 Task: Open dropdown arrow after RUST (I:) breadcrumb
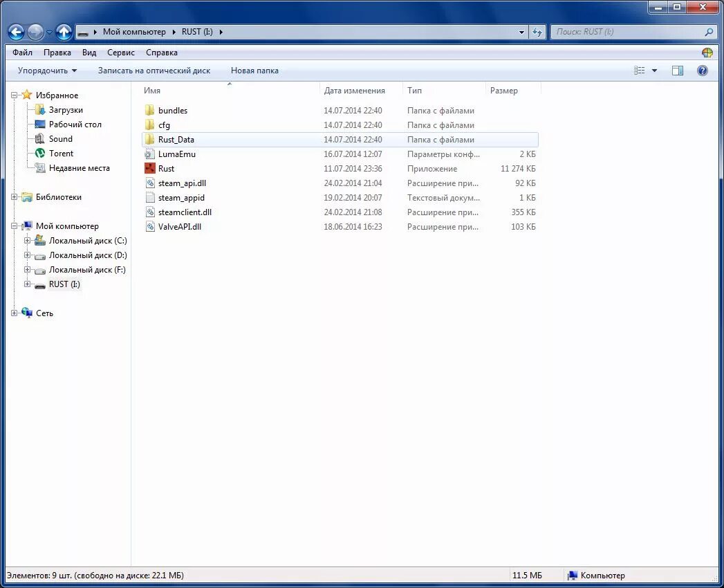click(x=221, y=32)
